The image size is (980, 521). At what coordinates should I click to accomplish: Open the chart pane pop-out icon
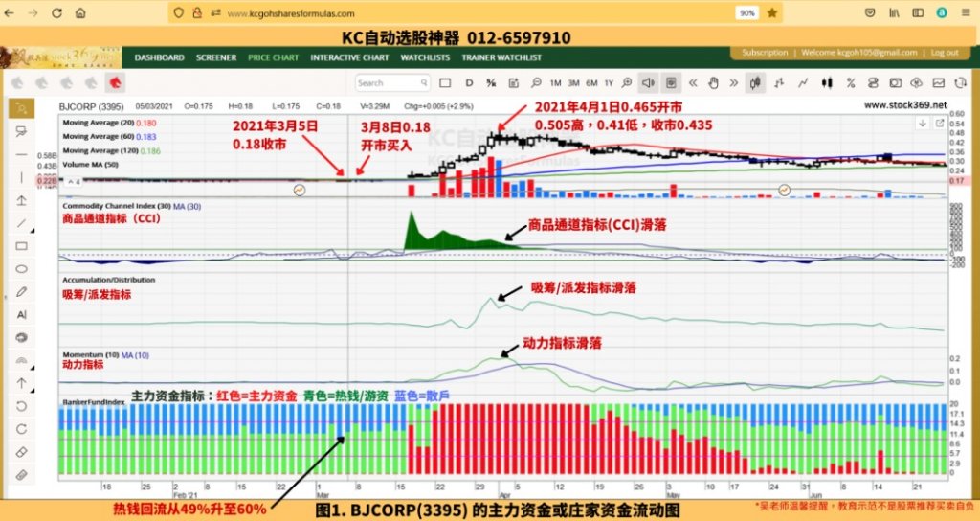(940, 124)
